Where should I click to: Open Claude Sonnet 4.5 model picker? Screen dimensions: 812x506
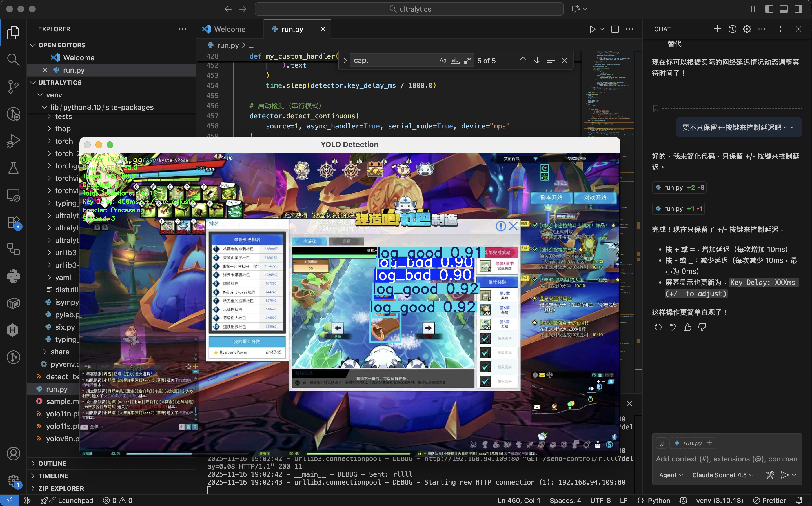pos(722,475)
